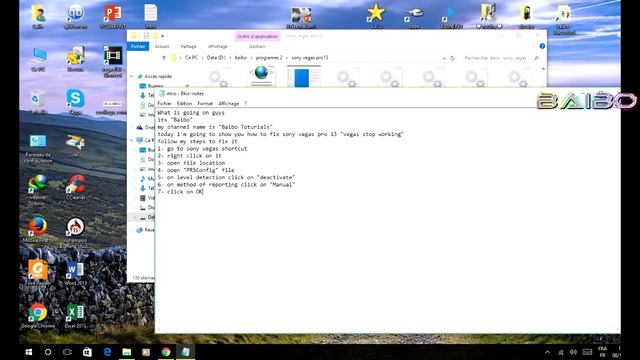Viewport: 640px width, 360px height.
Task: Switch to File Explorer on the taskbar
Action: pyautogui.click(x=127, y=352)
